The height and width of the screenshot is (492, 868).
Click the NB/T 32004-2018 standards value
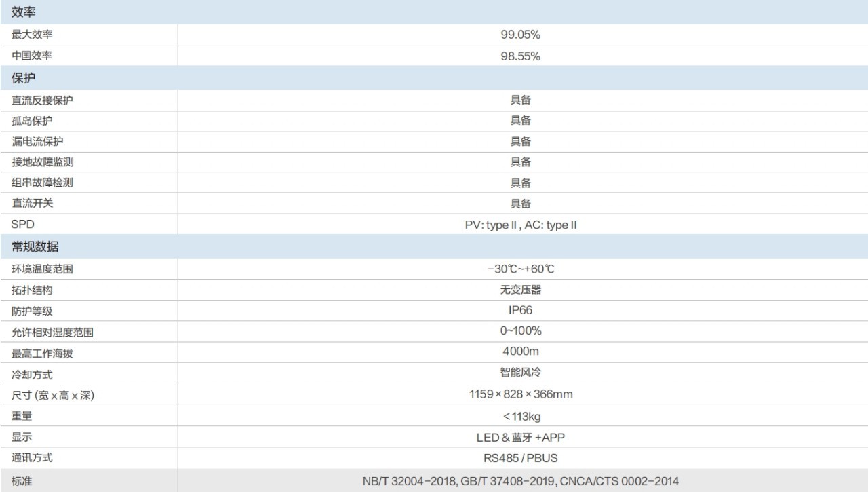(520, 481)
